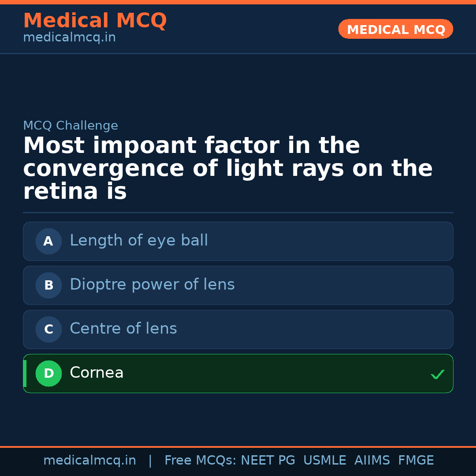Click the medicalmcq.in link in the header
The width and height of the screenshot is (476, 476).
click(x=69, y=37)
